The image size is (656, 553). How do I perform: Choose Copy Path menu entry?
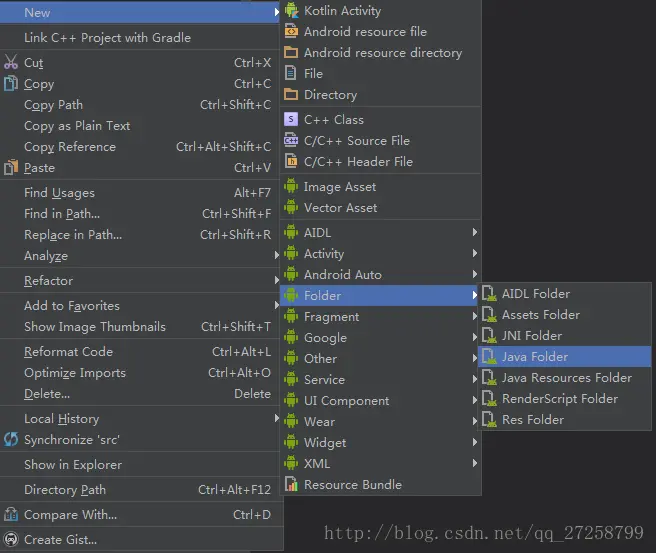(140, 105)
